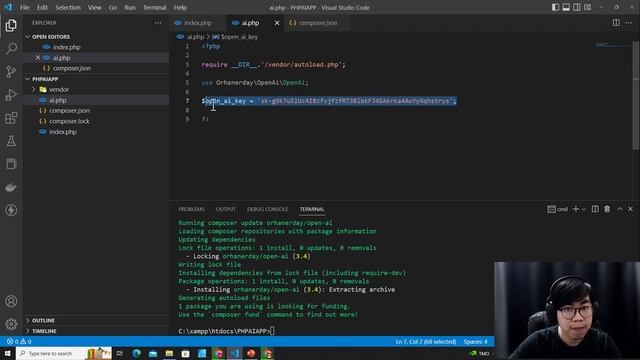Toggle secondary side bar layout icon
Viewport: 640px width, 360px height.
pyautogui.click(x=576, y=7)
